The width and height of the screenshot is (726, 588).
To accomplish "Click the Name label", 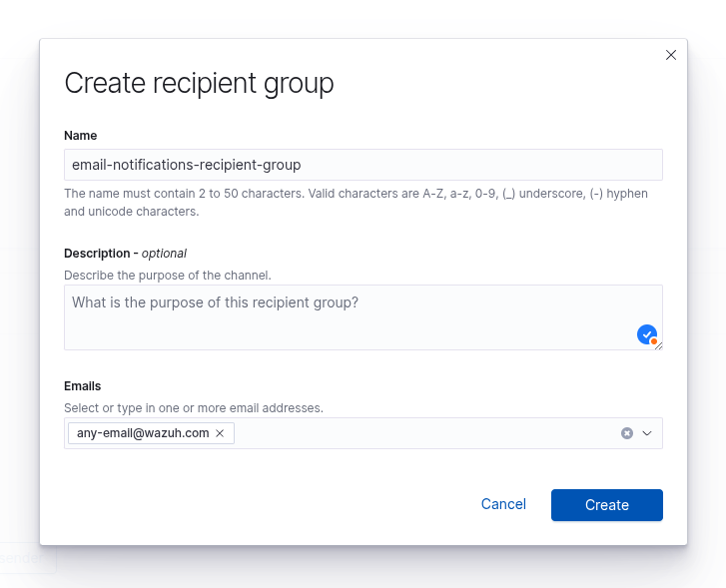I will tap(81, 136).
